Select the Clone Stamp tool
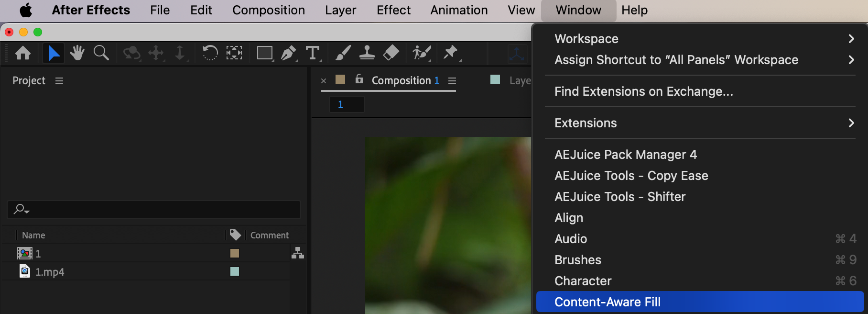 coord(367,53)
